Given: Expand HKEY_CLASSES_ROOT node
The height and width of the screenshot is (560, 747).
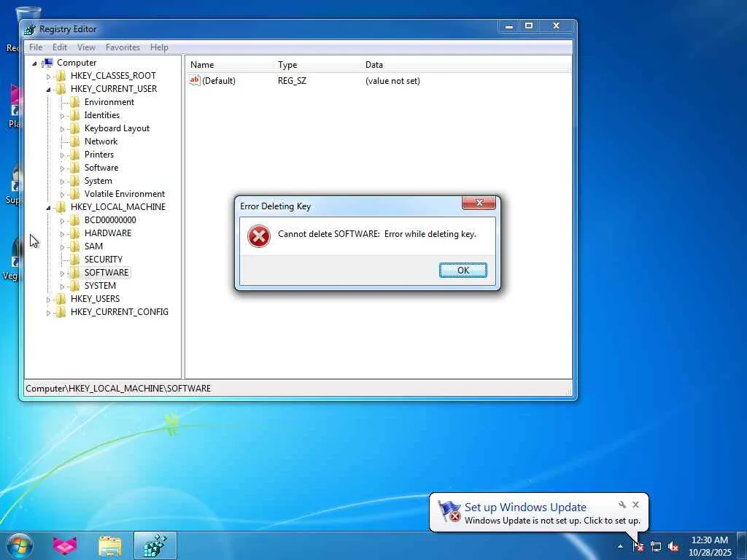Looking at the screenshot, I should [x=48, y=76].
